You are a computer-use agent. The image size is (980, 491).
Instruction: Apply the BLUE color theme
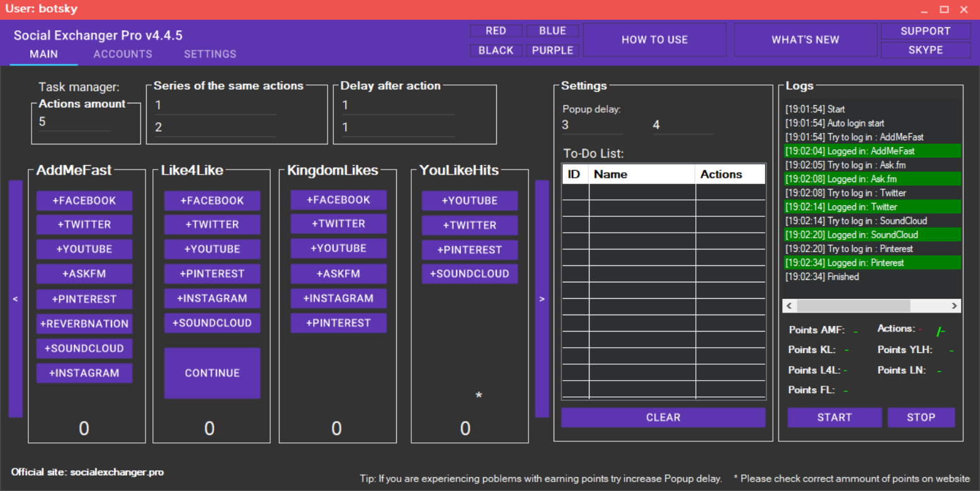click(x=552, y=31)
